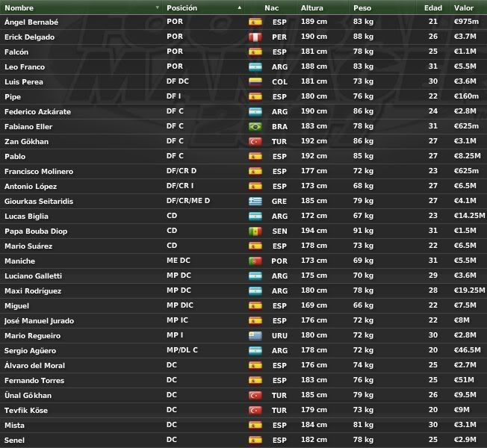The width and height of the screenshot is (487, 448).
Task: Click Argentina flag for Maxi Rodríguez
Action: point(255,291)
